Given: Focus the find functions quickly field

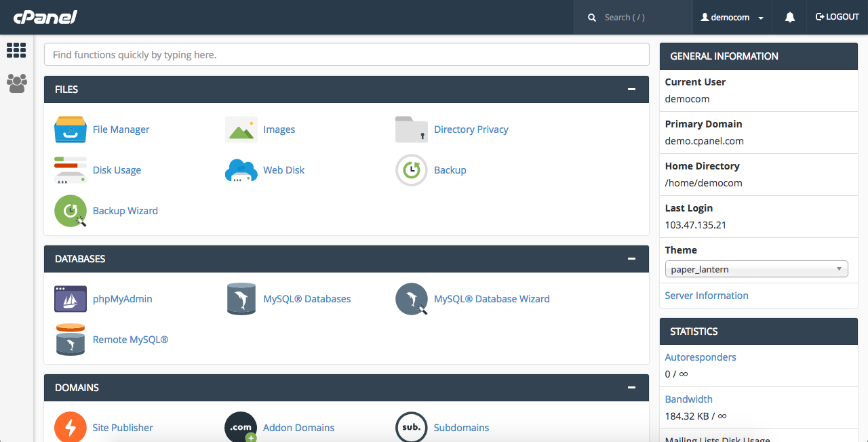Looking at the screenshot, I should [x=347, y=55].
